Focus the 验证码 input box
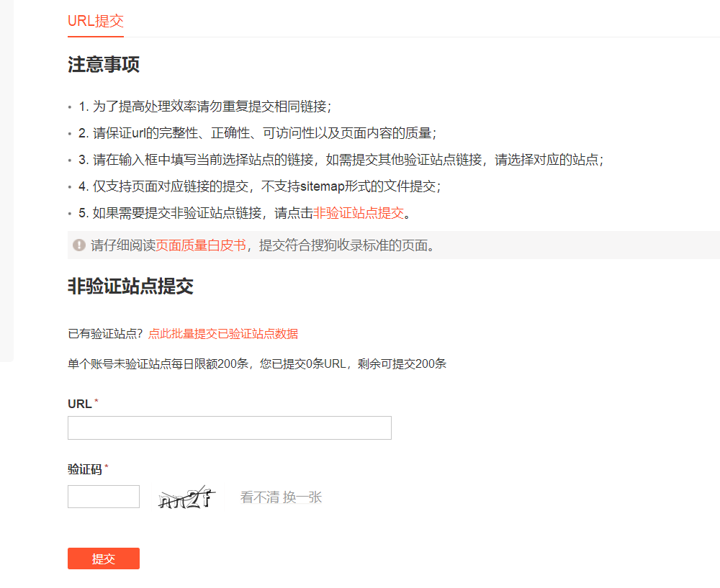Viewport: 720px width, 588px height. [x=104, y=497]
